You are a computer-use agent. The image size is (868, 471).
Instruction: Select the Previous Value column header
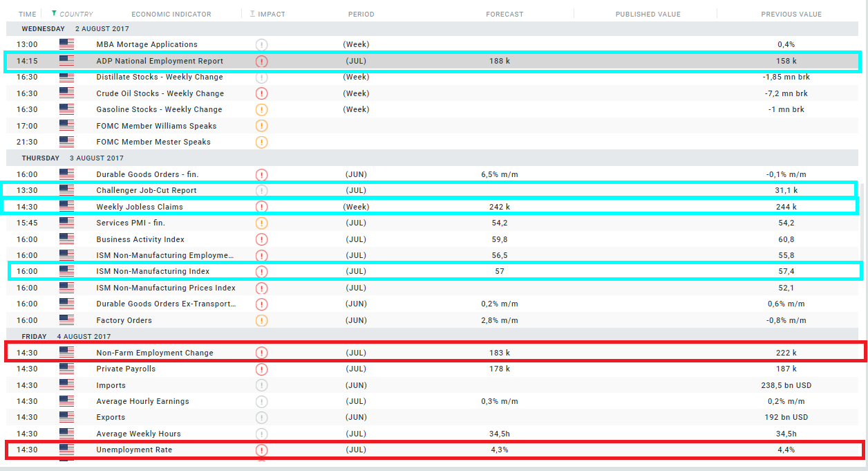click(791, 14)
